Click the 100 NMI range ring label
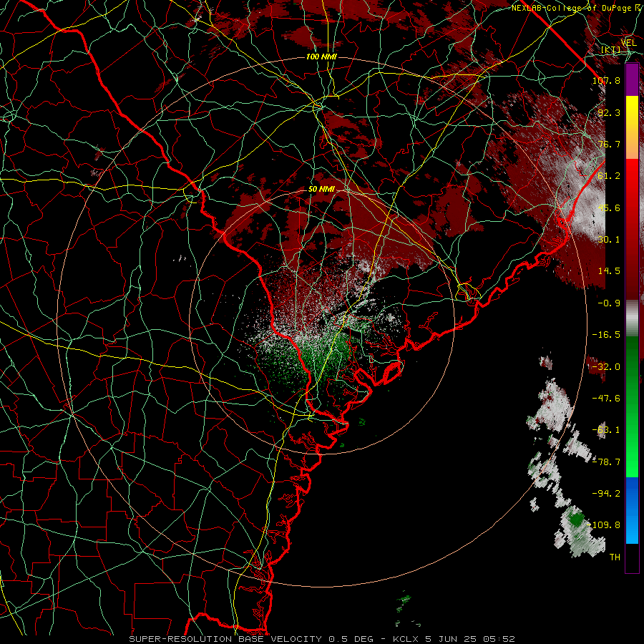The width and height of the screenshot is (644, 644). (x=321, y=57)
